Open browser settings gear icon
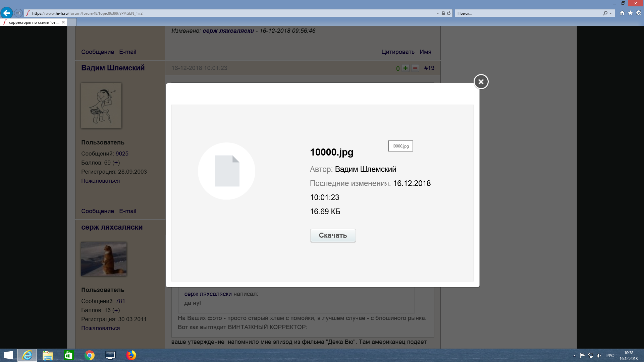Viewport: 644px width, 362px height. pyautogui.click(x=639, y=13)
